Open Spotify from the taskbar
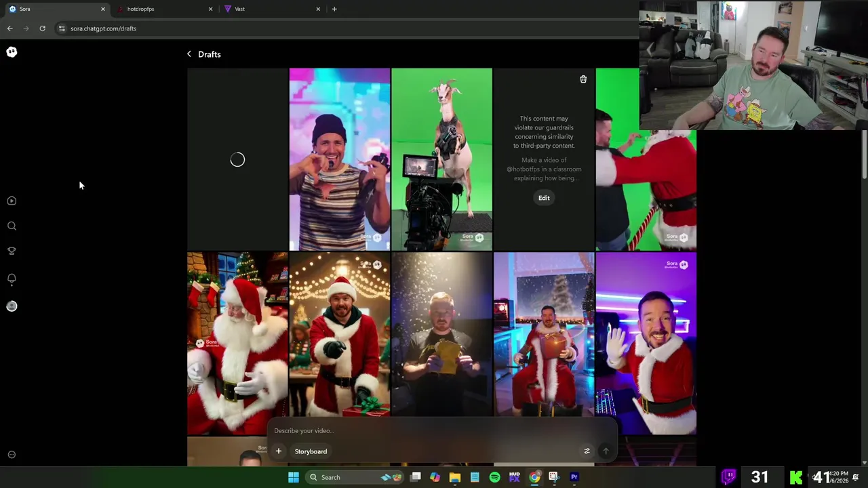868x488 pixels. [494, 477]
